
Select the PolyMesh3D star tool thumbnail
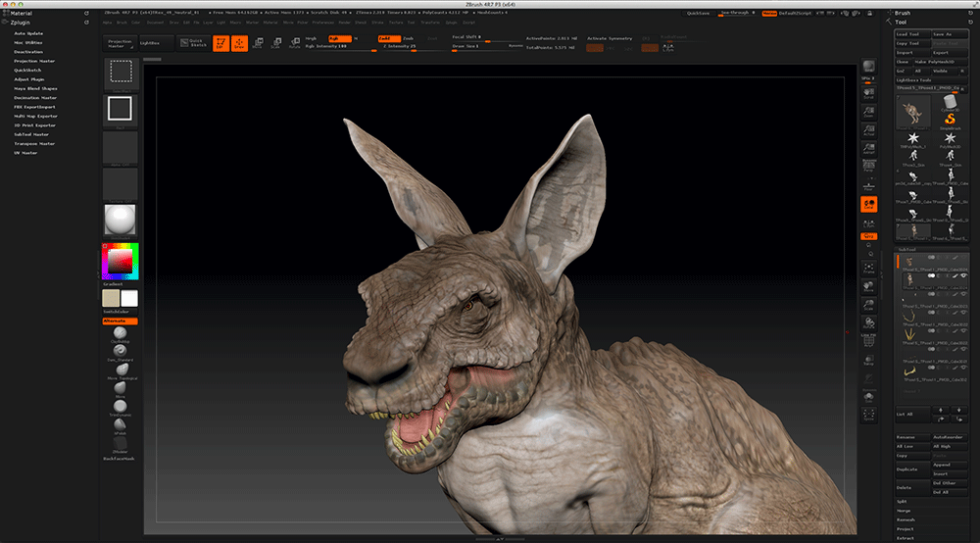(x=950, y=139)
